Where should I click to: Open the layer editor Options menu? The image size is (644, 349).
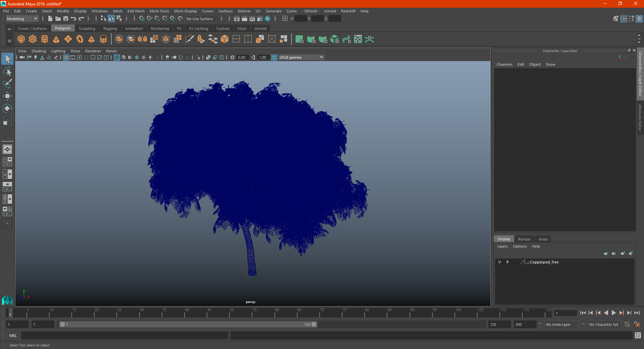pyautogui.click(x=520, y=246)
